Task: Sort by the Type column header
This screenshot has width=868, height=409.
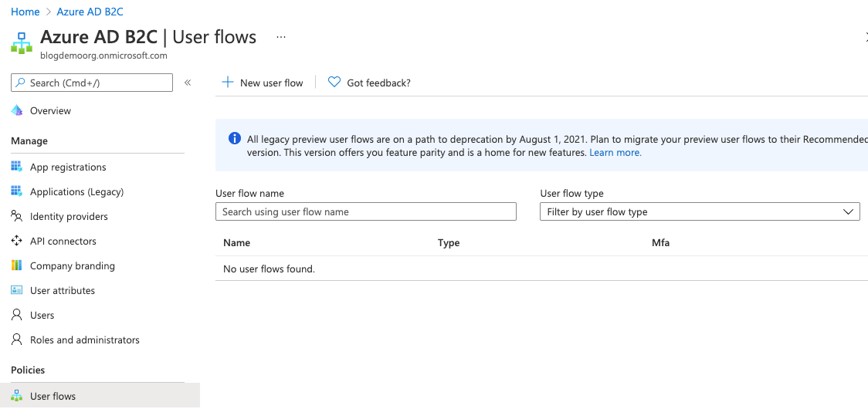Action: tap(449, 242)
